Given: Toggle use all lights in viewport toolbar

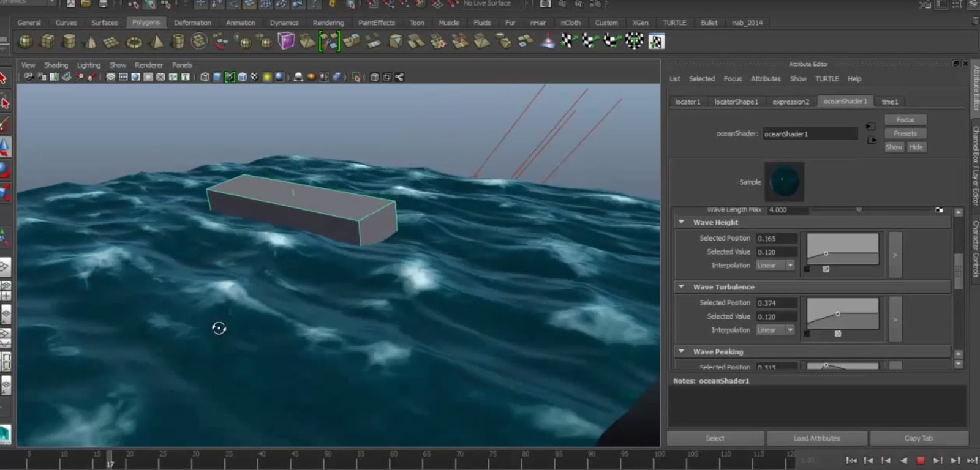Looking at the screenshot, I should (267, 77).
